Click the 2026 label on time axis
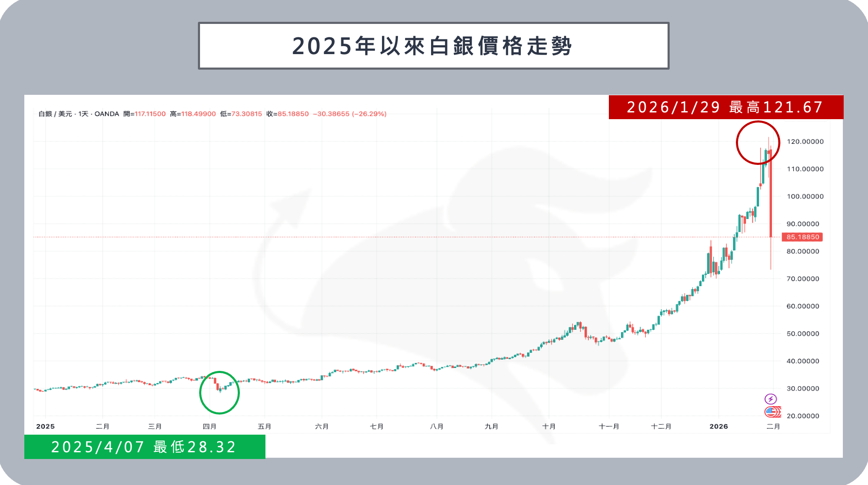Image resolution: width=868 pixels, height=485 pixels. (718, 426)
